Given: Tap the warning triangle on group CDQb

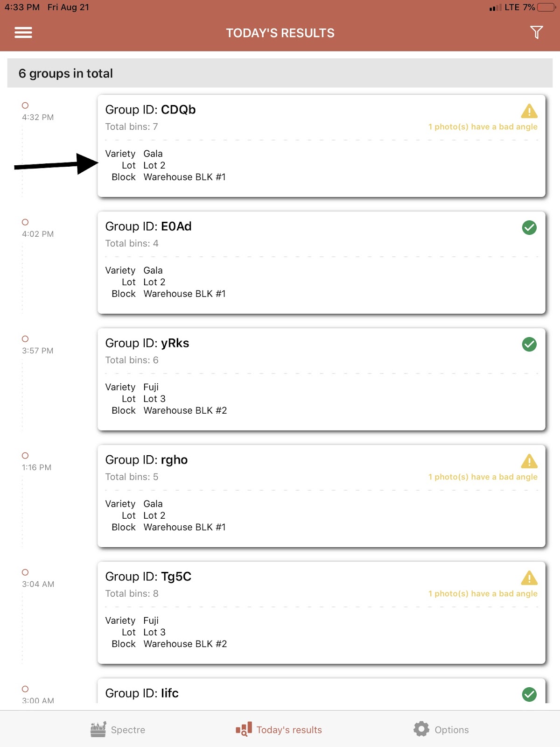Looking at the screenshot, I should pyautogui.click(x=529, y=111).
